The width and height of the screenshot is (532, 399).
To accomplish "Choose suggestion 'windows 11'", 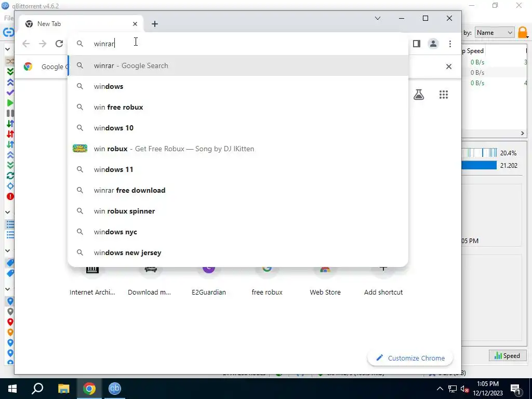I will pos(238,169).
